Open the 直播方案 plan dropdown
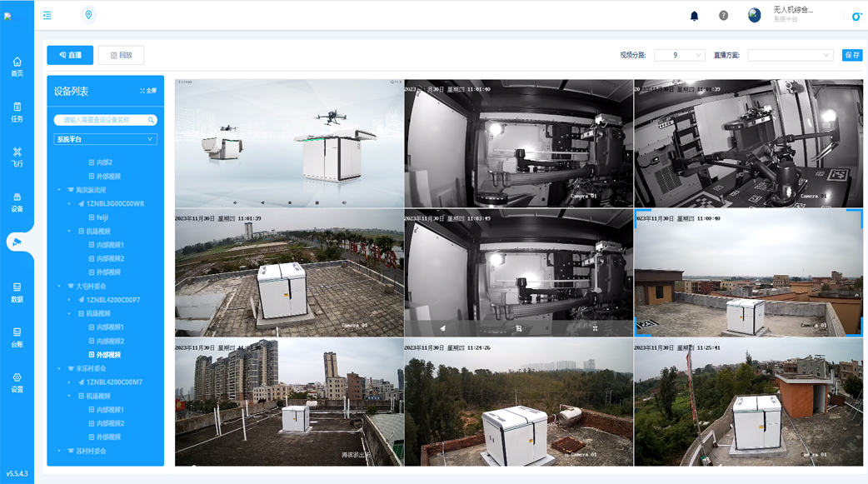The height and width of the screenshot is (484, 868). click(x=791, y=55)
